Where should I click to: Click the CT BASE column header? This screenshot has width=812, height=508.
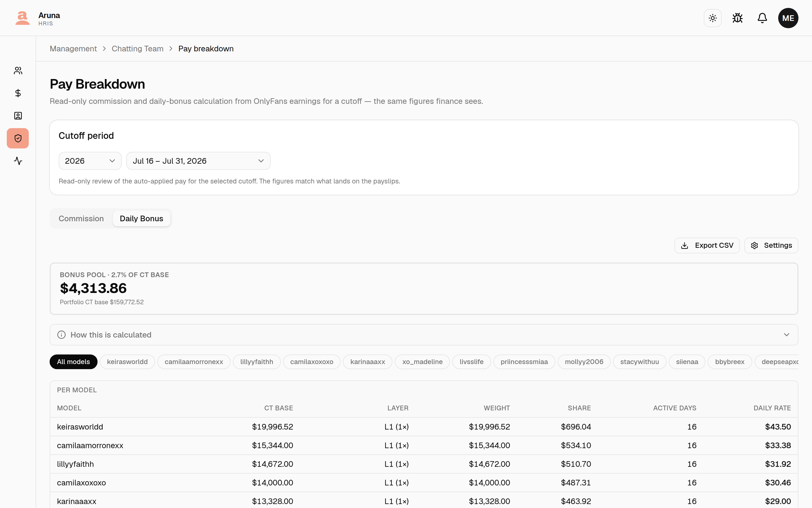[279, 408]
